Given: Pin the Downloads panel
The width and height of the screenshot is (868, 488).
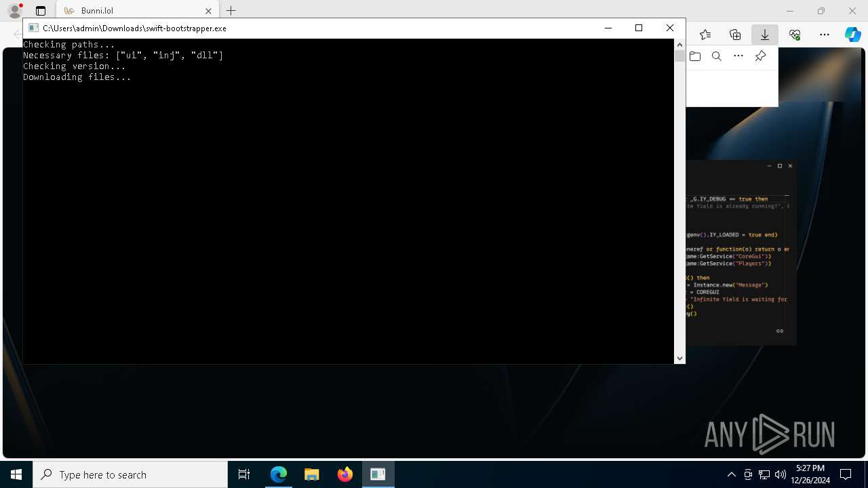Looking at the screenshot, I should (760, 56).
